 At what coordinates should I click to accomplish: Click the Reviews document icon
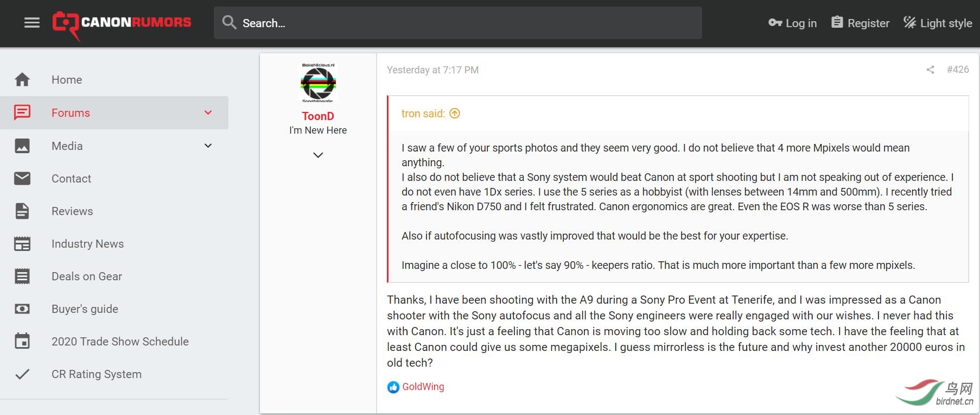point(22,211)
